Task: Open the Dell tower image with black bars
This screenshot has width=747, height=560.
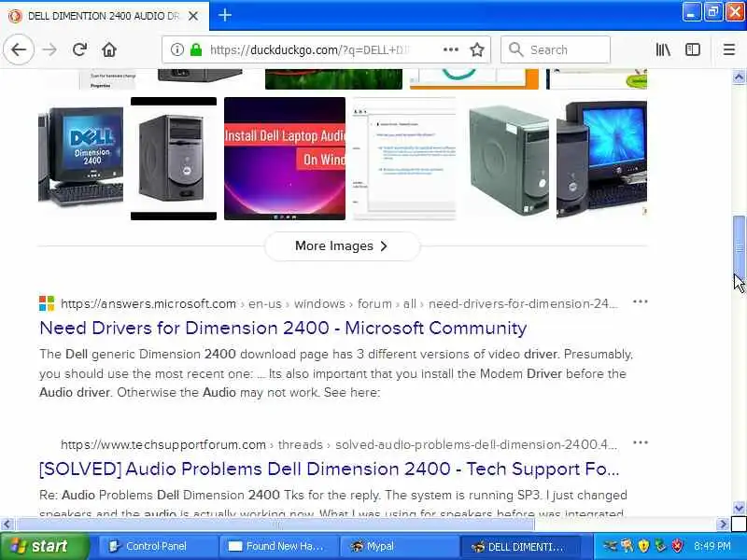Action: (x=174, y=159)
